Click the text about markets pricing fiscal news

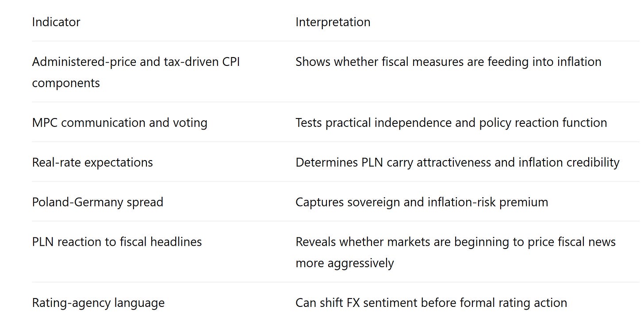point(456,252)
